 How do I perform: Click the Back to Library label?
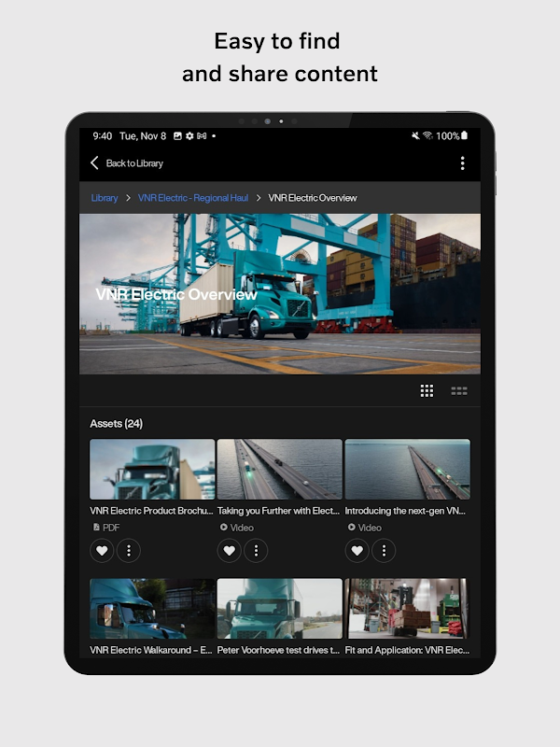click(x=134, y=162)
